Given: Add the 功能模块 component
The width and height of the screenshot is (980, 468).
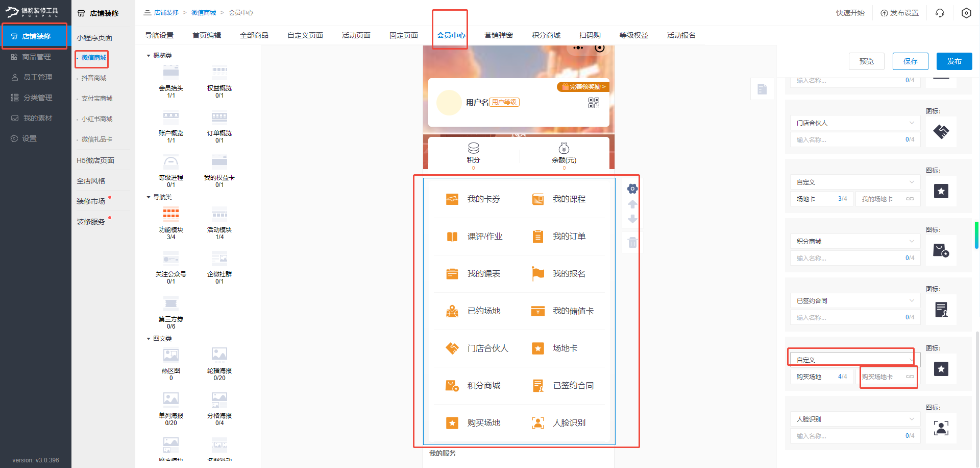Looking at the screenshot, I should click(170, 220).
